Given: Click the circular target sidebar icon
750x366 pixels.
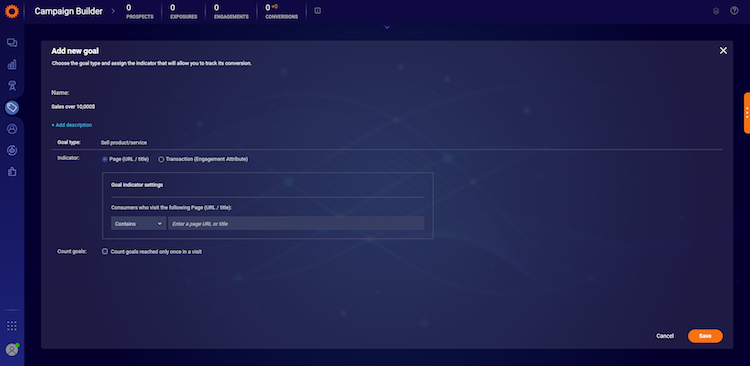Looking at the screenshot, I should point(12,150).
